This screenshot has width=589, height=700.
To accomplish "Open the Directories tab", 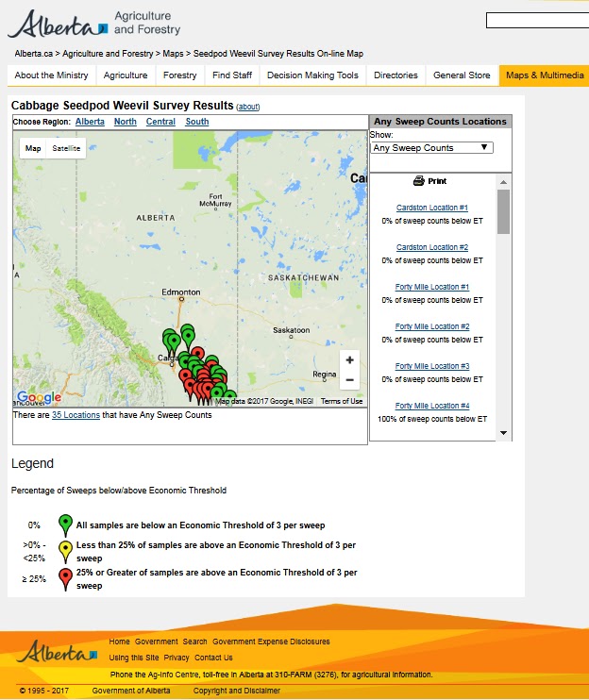I will point(395,75).
